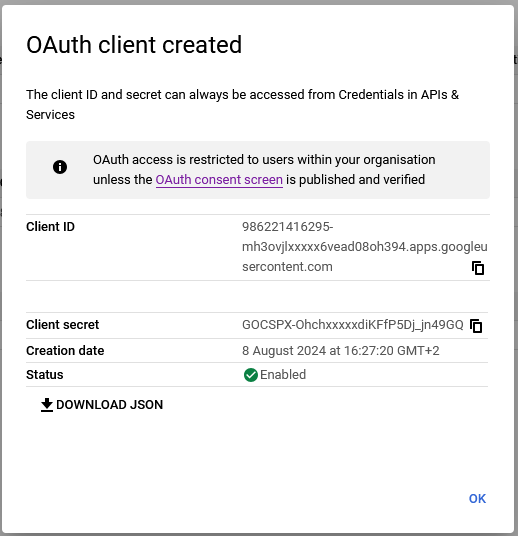Copy the Client secret to clipboard
This screenshot has width=518, height=536.
tap(476, 326)
